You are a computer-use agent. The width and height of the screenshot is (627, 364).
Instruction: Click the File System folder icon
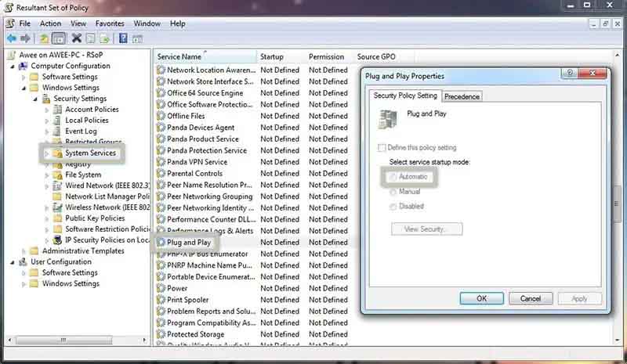[57, 175]
